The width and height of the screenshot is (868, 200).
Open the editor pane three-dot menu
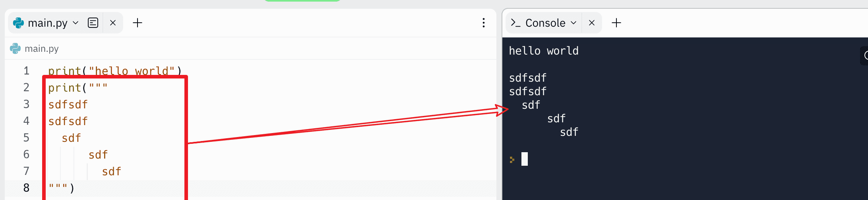coord(484,23)
